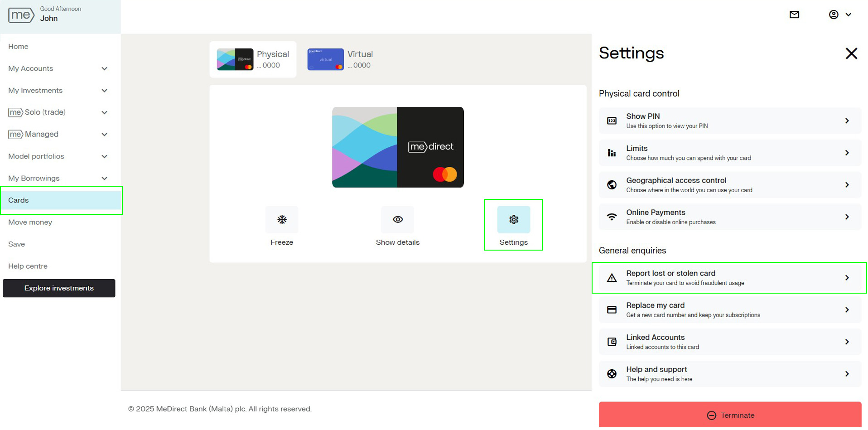Screen dimensions: 868x430
Task: Switch to the Virtual card tab
Action: pyautogui.click(x=340, y=59)
